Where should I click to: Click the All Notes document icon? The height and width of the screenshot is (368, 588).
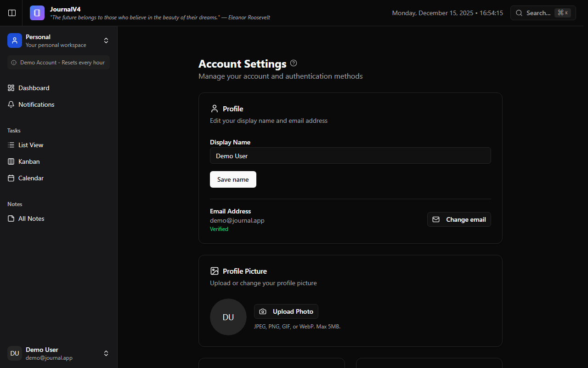(11, 218)
